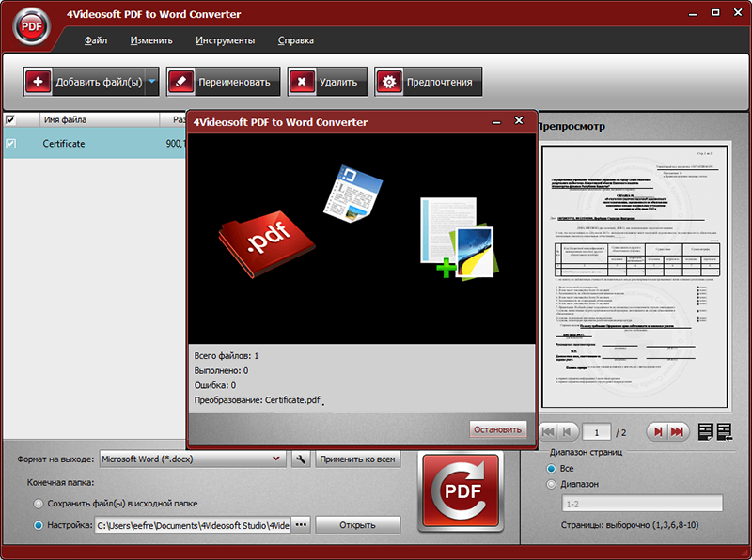Click the page range 1-2 input field
Viewport: 752px width, 560px height.
tap(642, 504)
